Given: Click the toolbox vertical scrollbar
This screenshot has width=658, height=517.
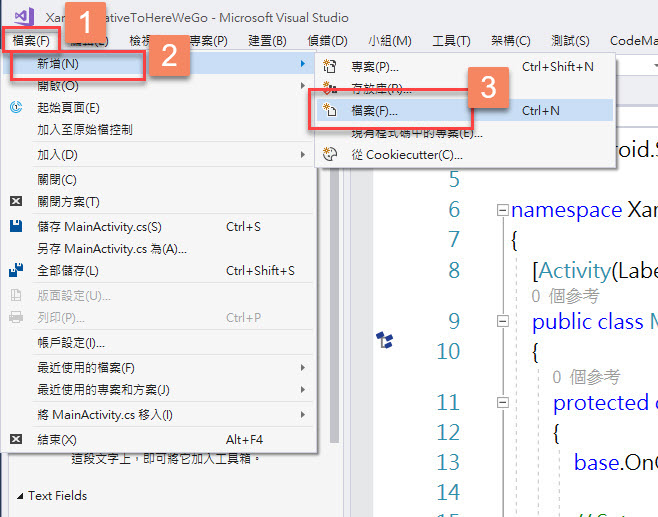Looking at the screenshot, I should [x=334, y=306].
